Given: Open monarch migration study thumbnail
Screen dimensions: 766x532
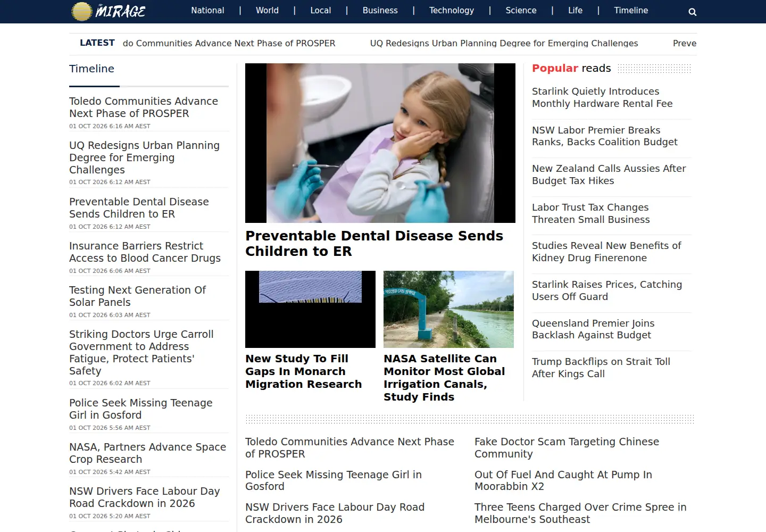Looking at the screenshot, I should pos(310,309).
